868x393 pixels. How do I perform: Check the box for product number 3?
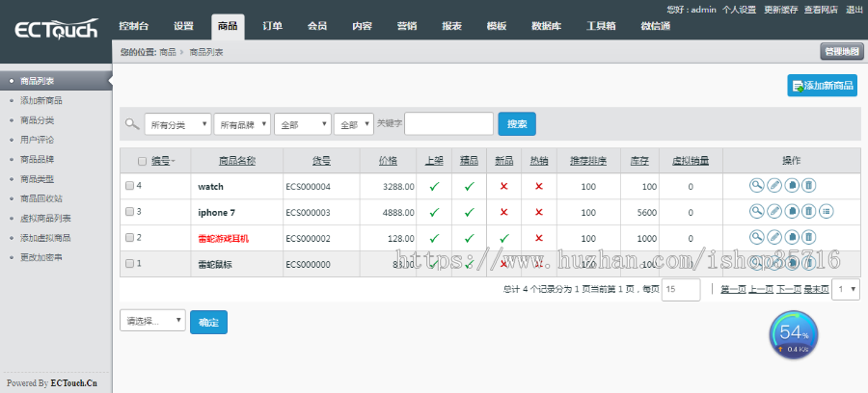click(x=129, y=211)
